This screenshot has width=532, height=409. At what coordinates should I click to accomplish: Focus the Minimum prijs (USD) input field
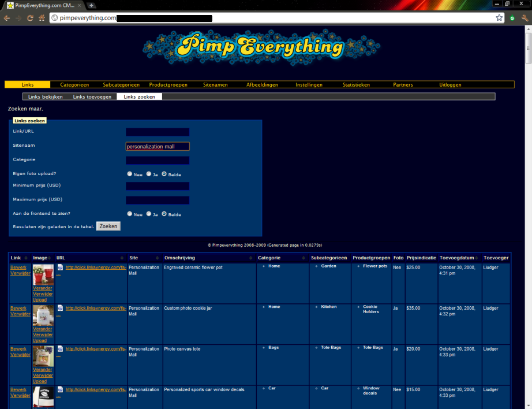coord(158,186)
